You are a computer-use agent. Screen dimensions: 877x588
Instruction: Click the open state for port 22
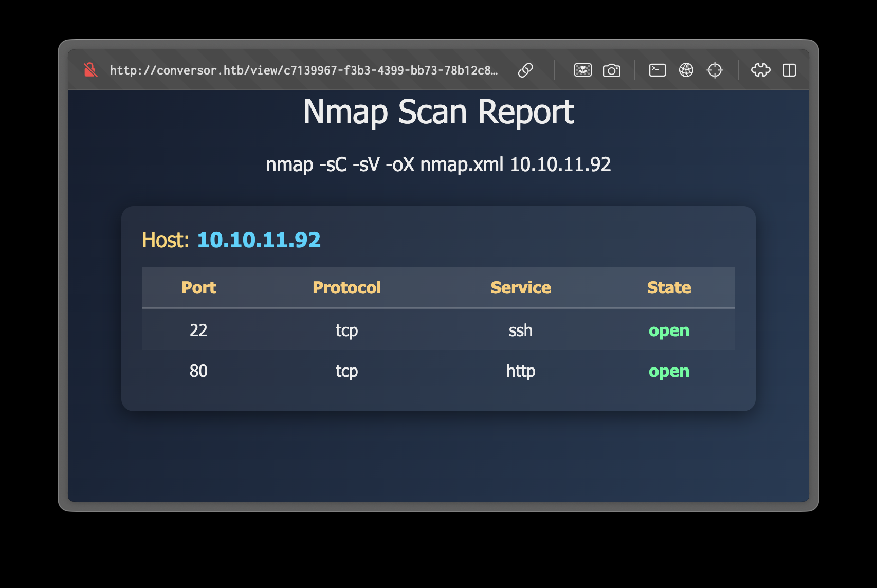tap(669, 330)
